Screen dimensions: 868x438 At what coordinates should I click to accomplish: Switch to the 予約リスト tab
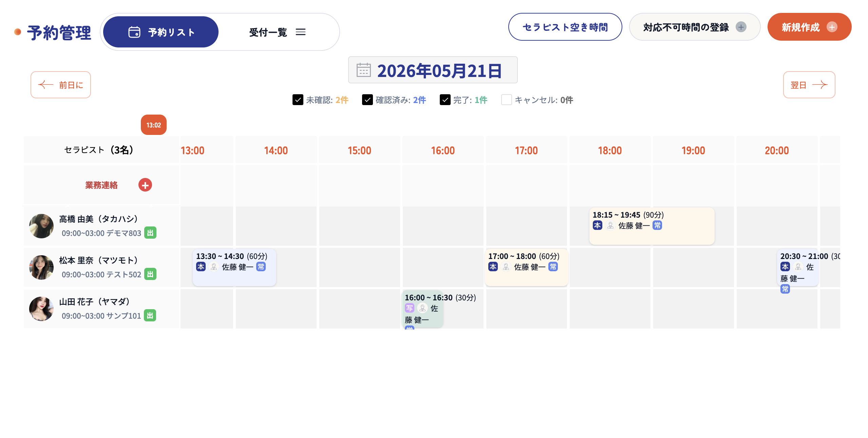pyautogui.click(x=161, y=32)
